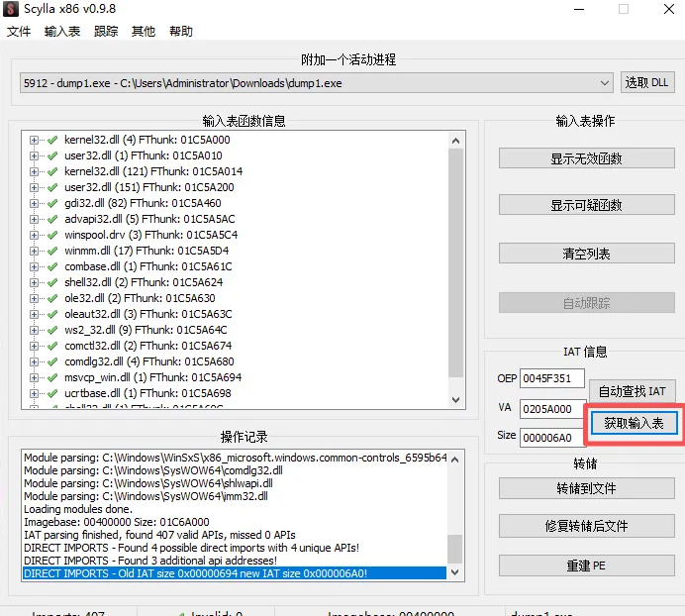Expand the kernel32.dll (4) tree node

[34, 141]
